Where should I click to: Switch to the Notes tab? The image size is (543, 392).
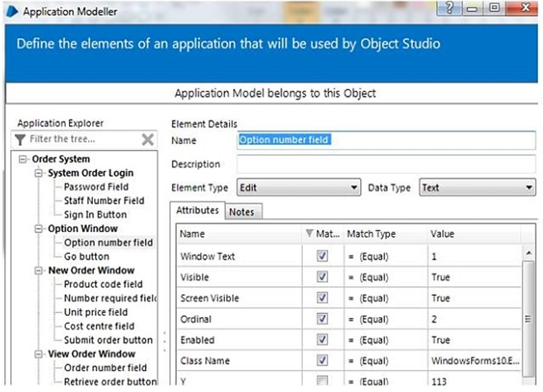tap(241, 211)
